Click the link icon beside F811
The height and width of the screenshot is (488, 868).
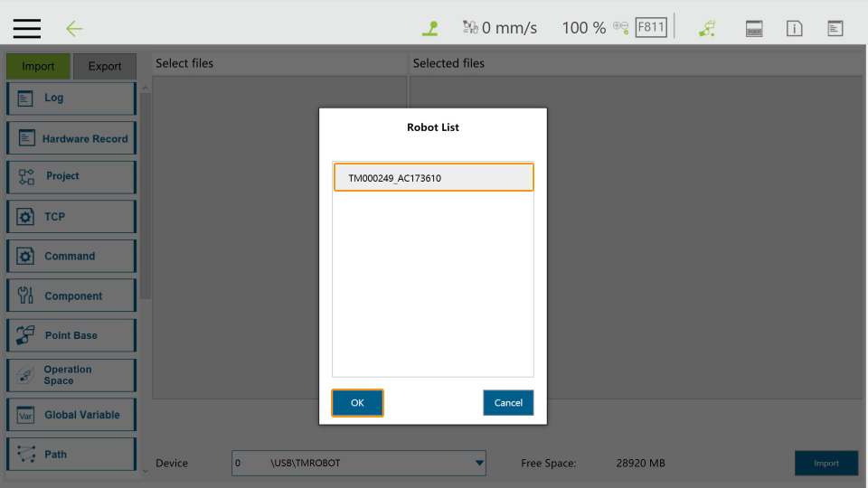tap(620, 28)
